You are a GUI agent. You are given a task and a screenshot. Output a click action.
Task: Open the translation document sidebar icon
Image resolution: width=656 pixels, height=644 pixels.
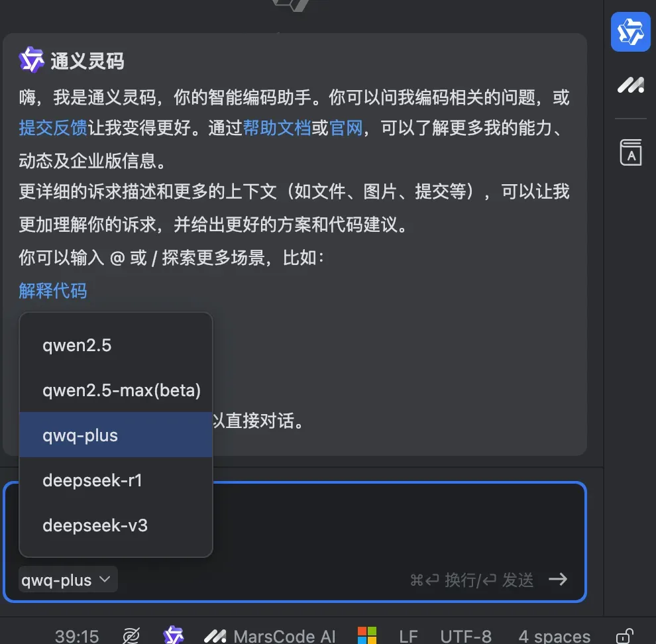click(x=630, y=152)
